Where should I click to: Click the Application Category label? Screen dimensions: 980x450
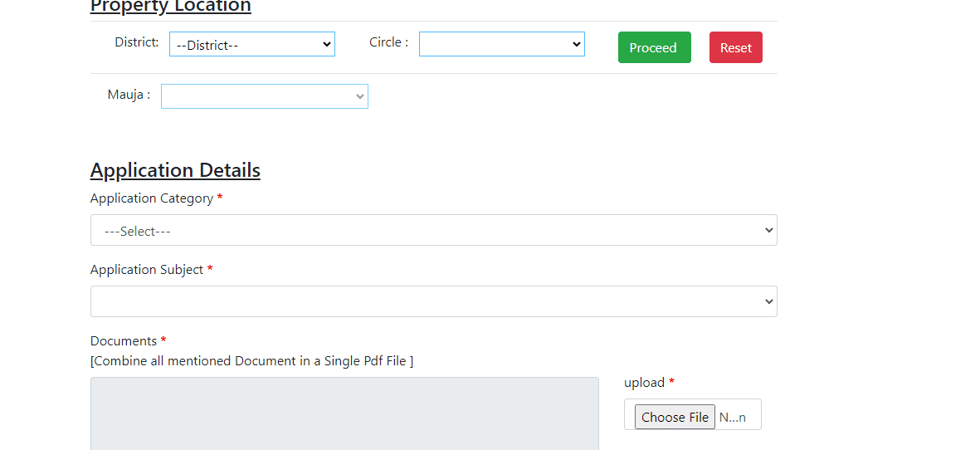[152, 198]
